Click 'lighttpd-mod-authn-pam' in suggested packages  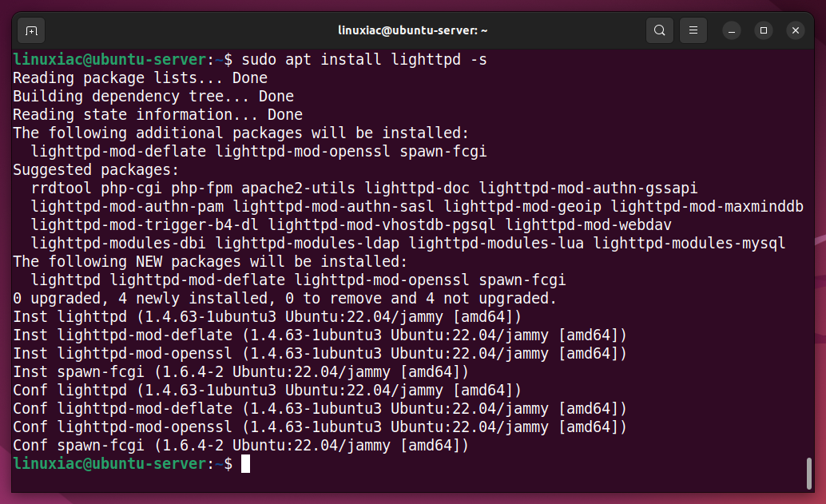coord(128,207)
